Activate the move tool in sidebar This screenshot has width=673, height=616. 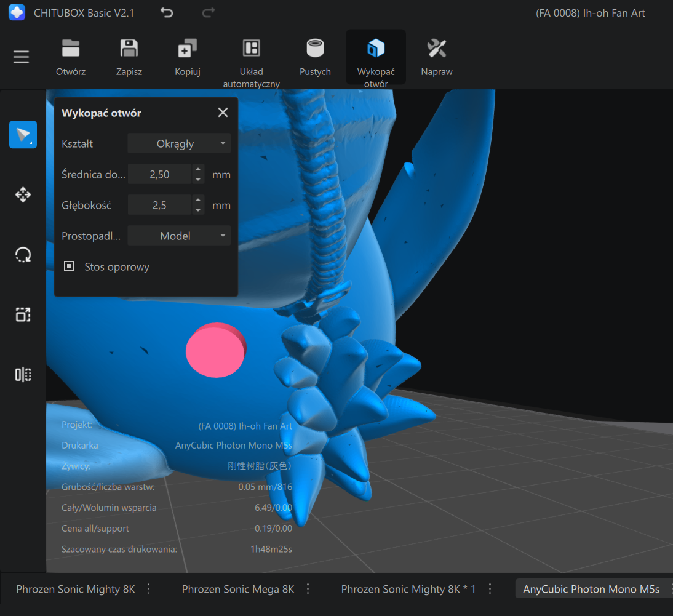[x=23, y=194]
